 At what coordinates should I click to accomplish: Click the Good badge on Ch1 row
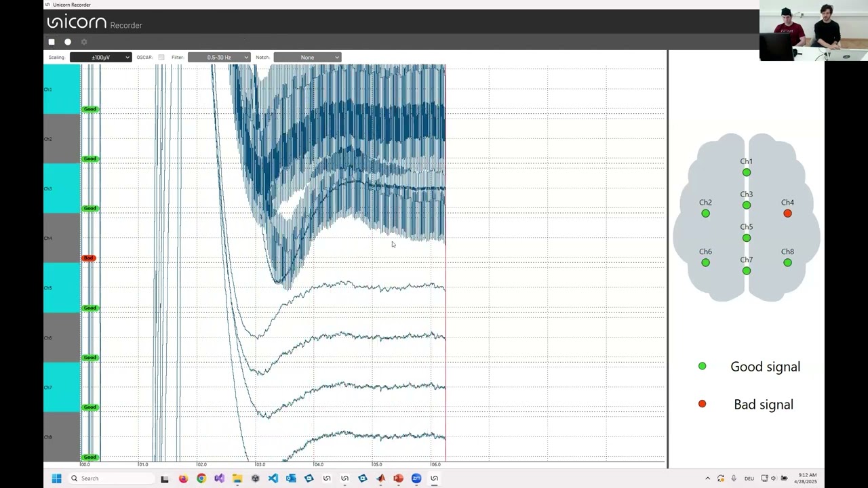[x=90, y=109]
